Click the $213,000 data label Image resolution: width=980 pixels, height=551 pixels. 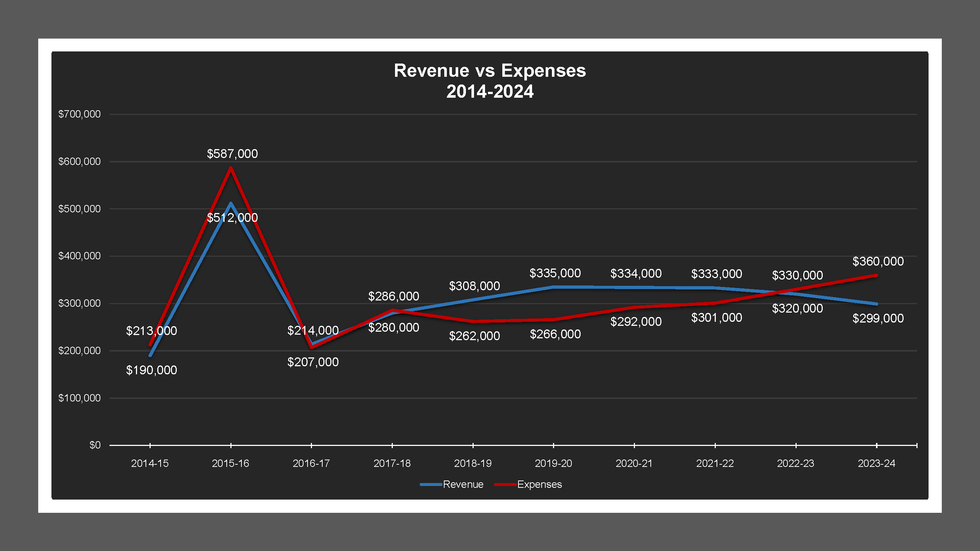(151, 331)
